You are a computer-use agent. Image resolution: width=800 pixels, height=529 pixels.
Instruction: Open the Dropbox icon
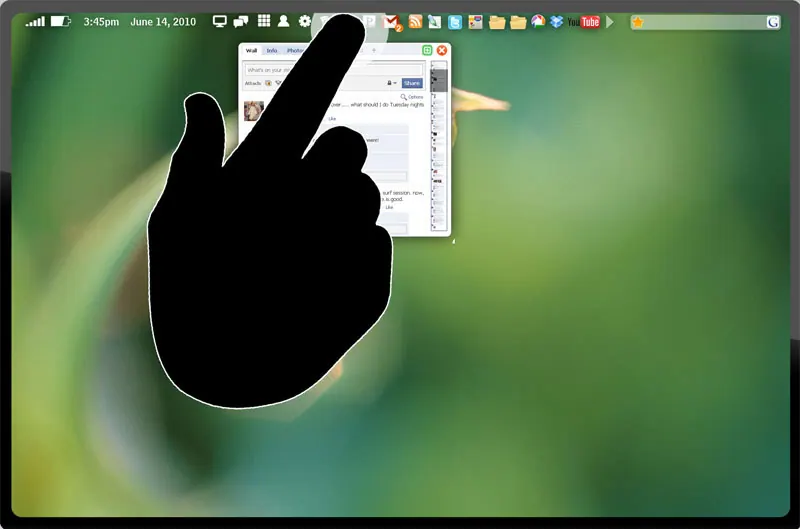tap(557, 22)
